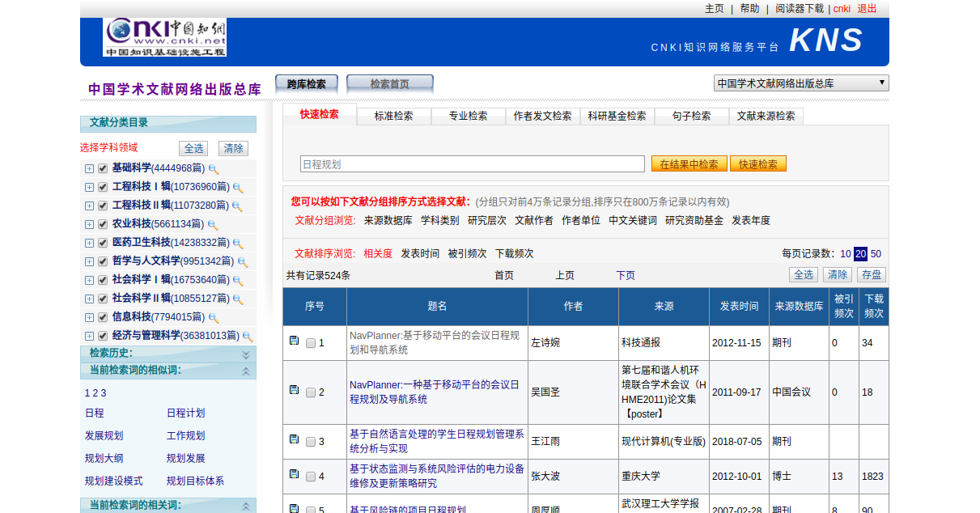The width and height of the screenshot is (980, 513).
Task: Click the magnifier icon beside 医药卫生科技
Action: click(238, 244)
